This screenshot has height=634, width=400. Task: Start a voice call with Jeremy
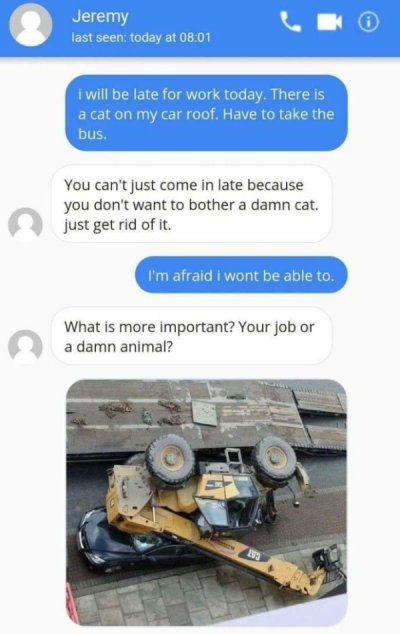tap(290, 22)
